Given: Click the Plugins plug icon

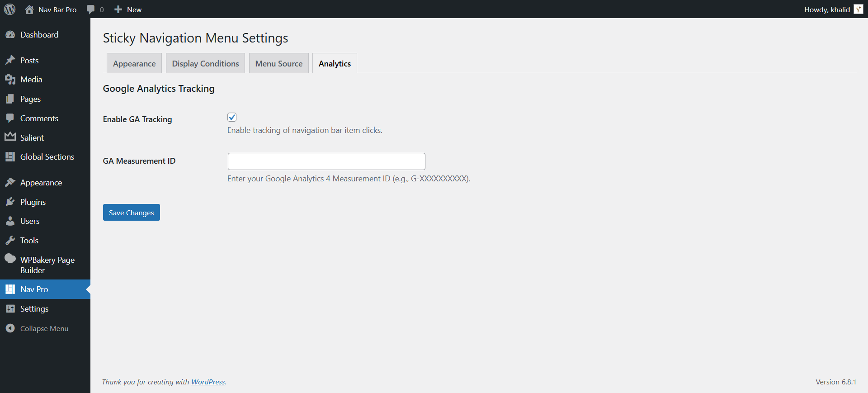Looking at the screenshot, I should click(10, 202).
